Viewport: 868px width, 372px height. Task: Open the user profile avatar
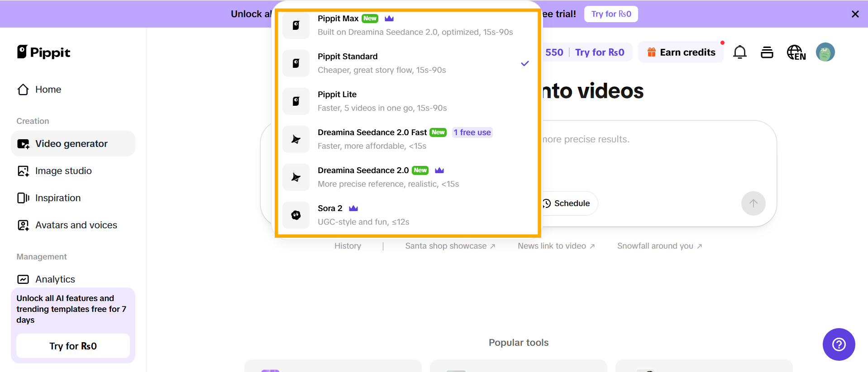825,52
